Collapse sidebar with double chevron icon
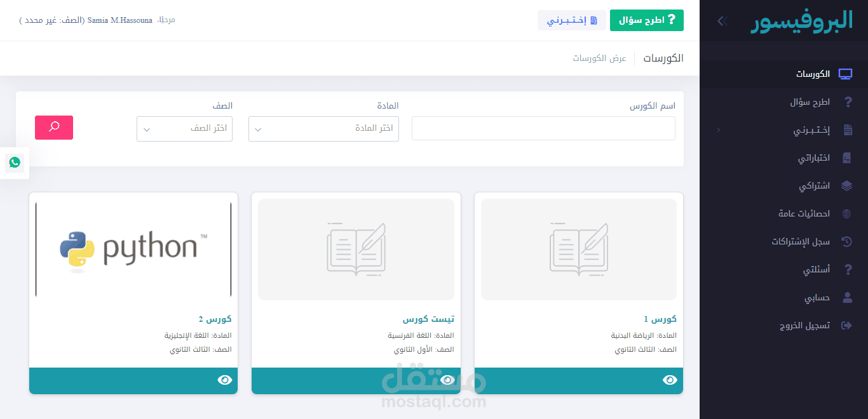 click(x=722, y=21)
